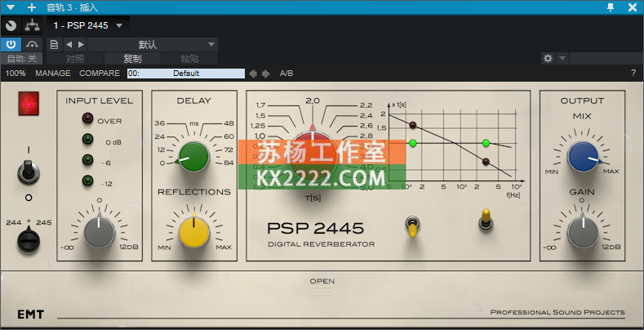Select the lower right dark graph node

coord(486,162)
